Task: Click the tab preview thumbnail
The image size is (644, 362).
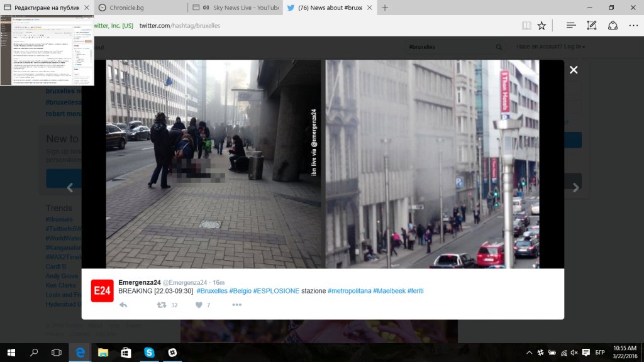Action: (47, 50)
